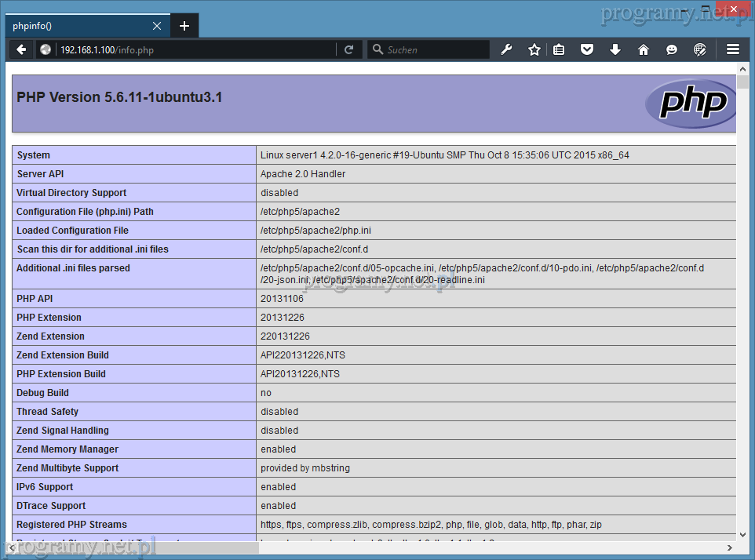
Task: Show bookmarks list icon
Action: pos(559,49)
